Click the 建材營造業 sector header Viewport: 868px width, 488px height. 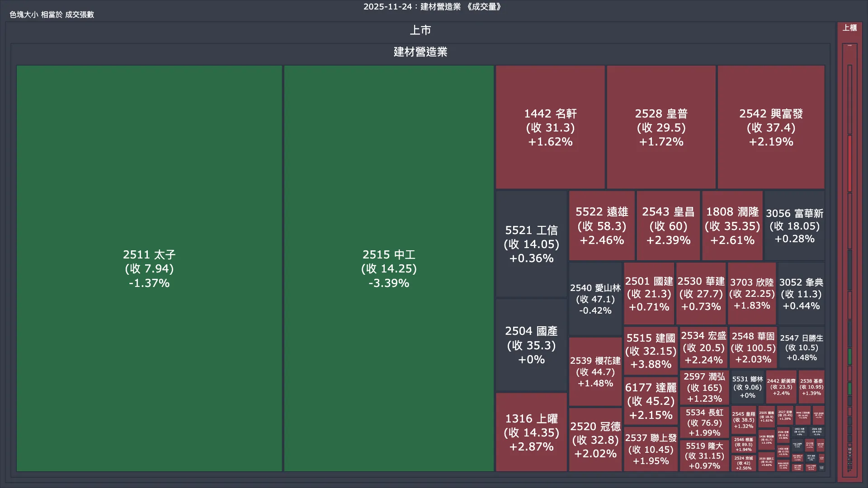point(420,52)
